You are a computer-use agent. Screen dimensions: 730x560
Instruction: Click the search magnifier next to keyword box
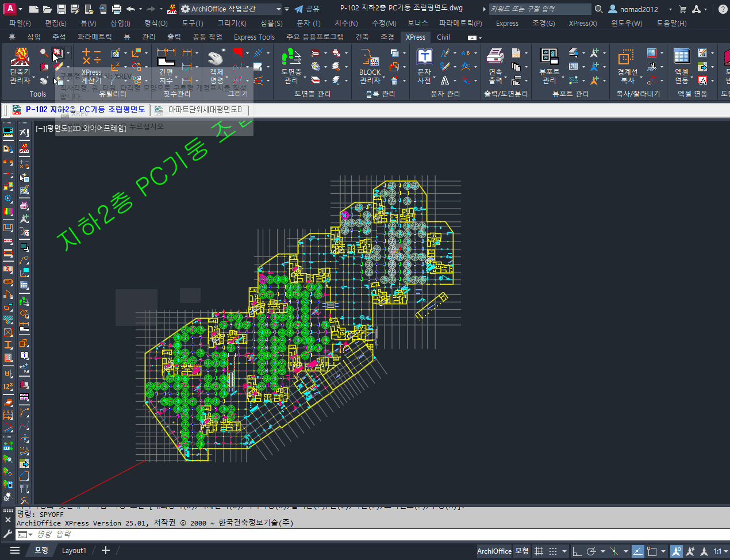[598, 9]
